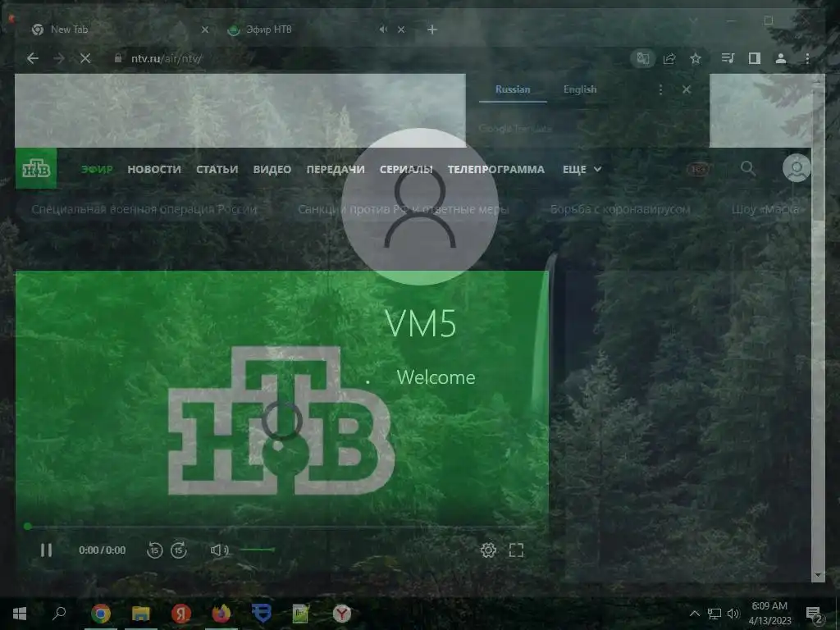Click the page vertical scrollbar
The image size is (840, 630).
tap(818, 326)
